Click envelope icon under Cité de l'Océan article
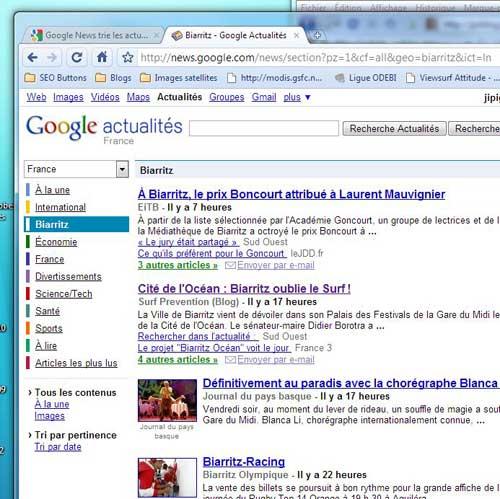This screenshot has height=499, width=500. (x=230, y=360)
